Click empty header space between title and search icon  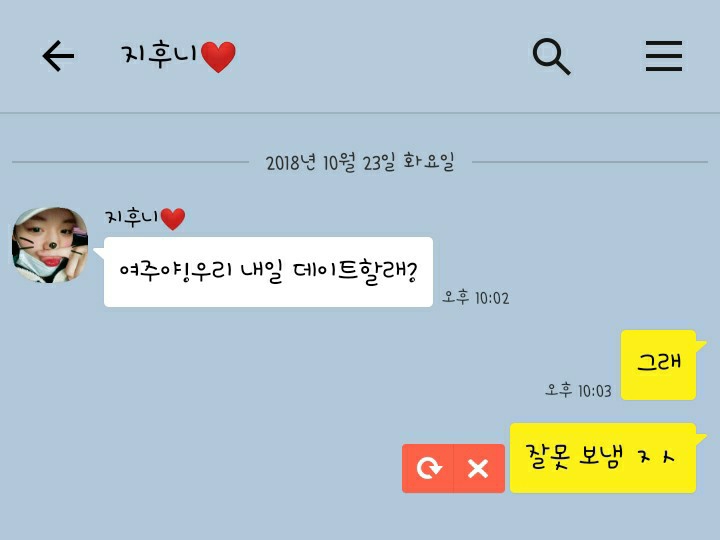coord(383,56)
